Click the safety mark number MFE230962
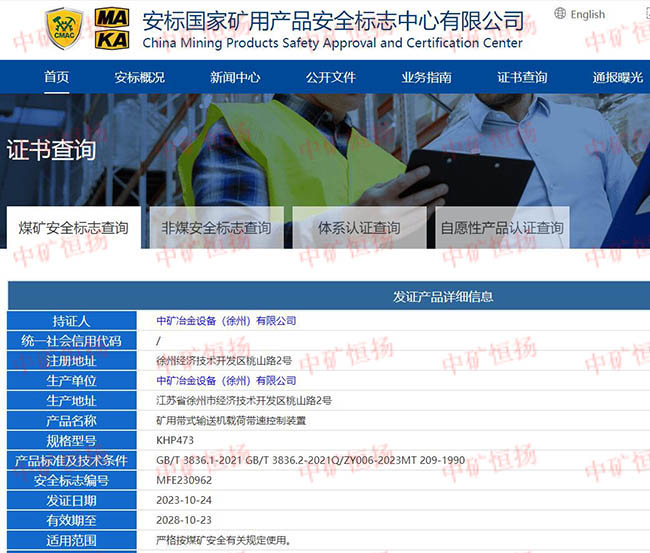Image resolution: width=650 pixels, height=553 pixels. click(185, 480)
